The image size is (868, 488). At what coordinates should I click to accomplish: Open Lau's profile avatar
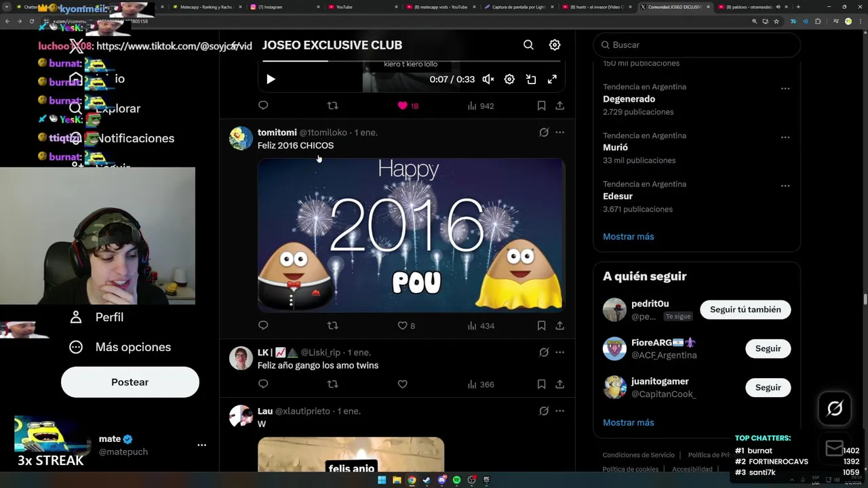click(241, 416)
